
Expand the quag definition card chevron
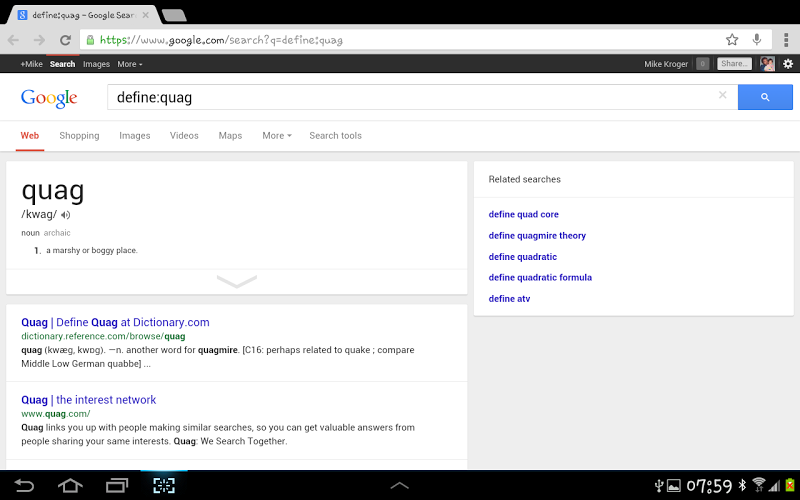click(237, 281)
